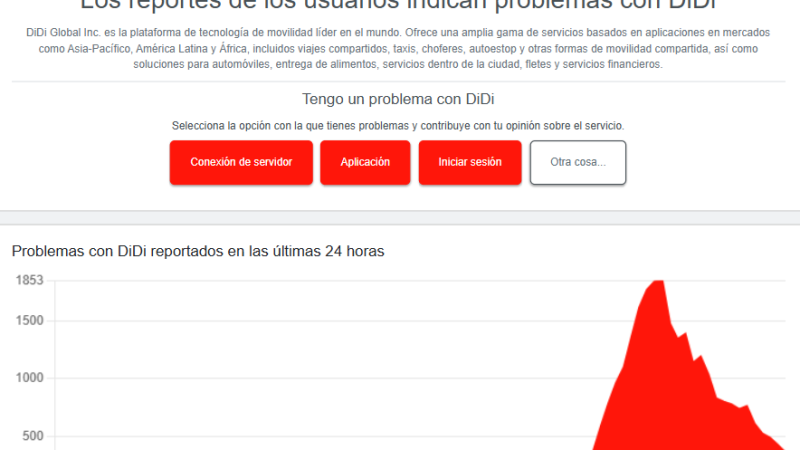Screen dimensions: 800x450
Task: Click the 1500 y-axis label
Action: tap(30, 320)
